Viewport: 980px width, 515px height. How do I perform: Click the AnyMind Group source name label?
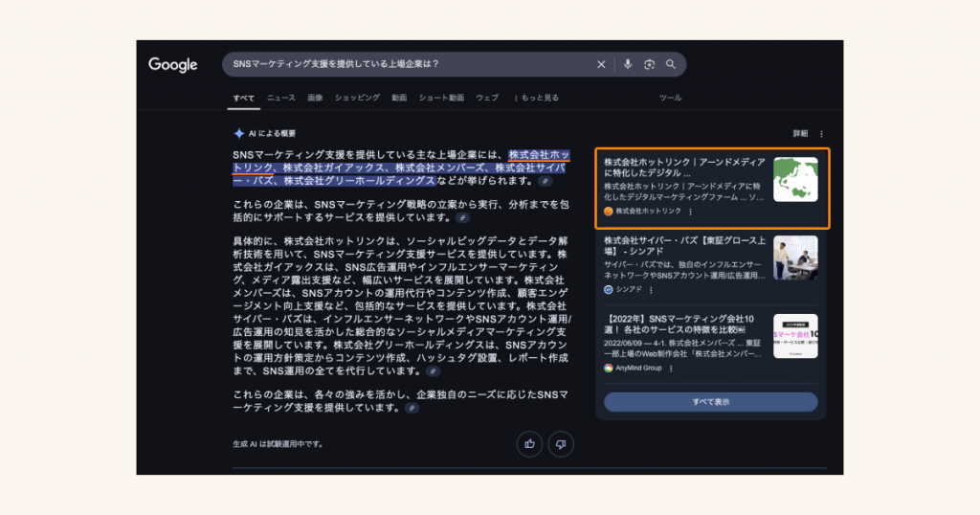pos(638,369)
